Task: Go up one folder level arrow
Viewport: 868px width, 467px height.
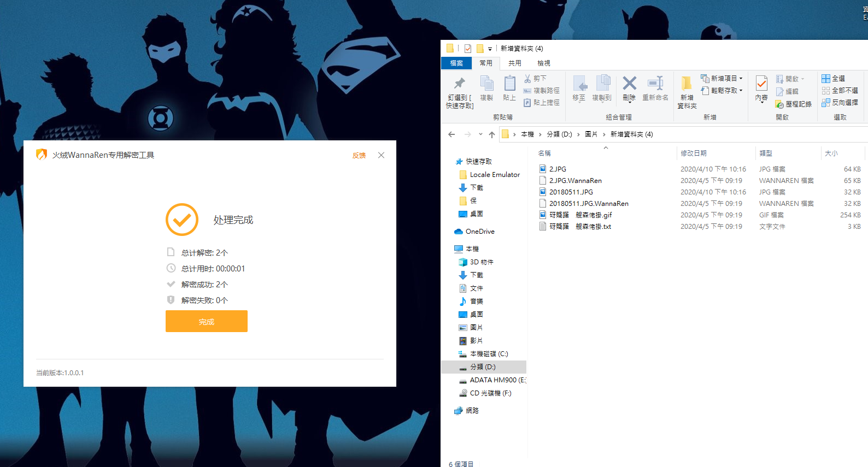Action: click(492, 134)
